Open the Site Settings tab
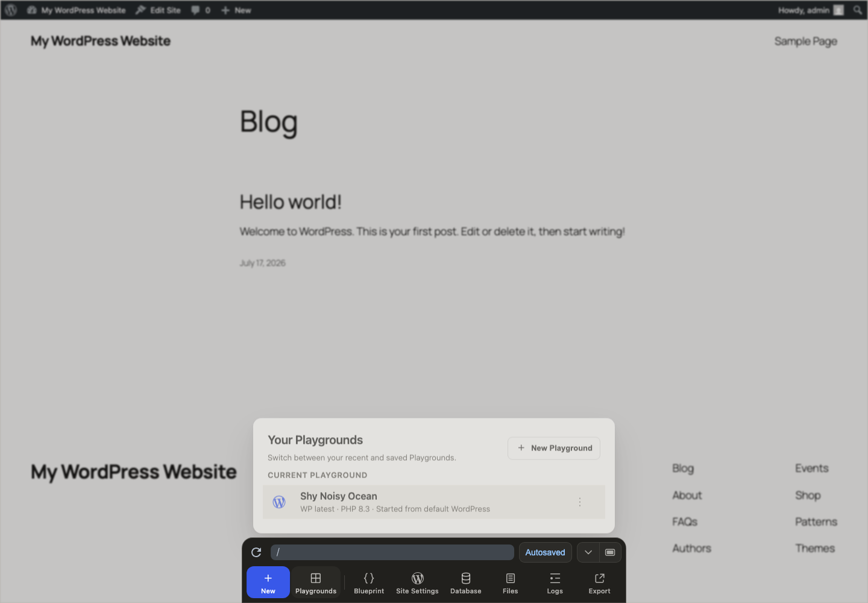The width and height of the screenshot is (868, 603). tap(417, 582)
